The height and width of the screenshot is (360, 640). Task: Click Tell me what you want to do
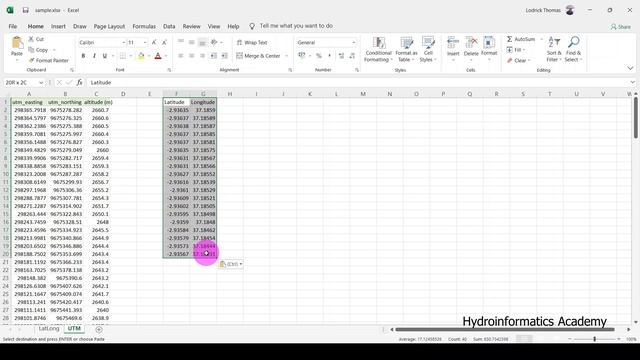pos(296,26)
